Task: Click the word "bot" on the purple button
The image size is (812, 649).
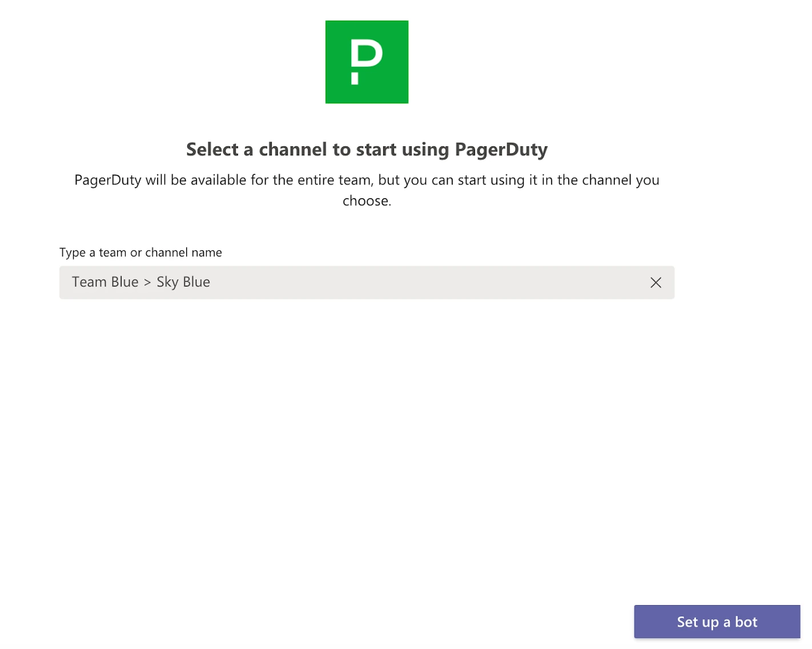Action: (x=746, y=622)
